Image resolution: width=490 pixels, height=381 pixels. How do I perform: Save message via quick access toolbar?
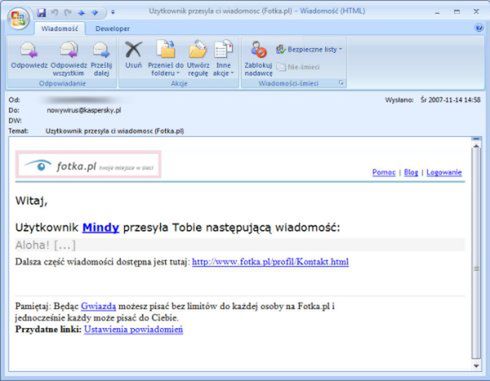click(x=41, y=12)
